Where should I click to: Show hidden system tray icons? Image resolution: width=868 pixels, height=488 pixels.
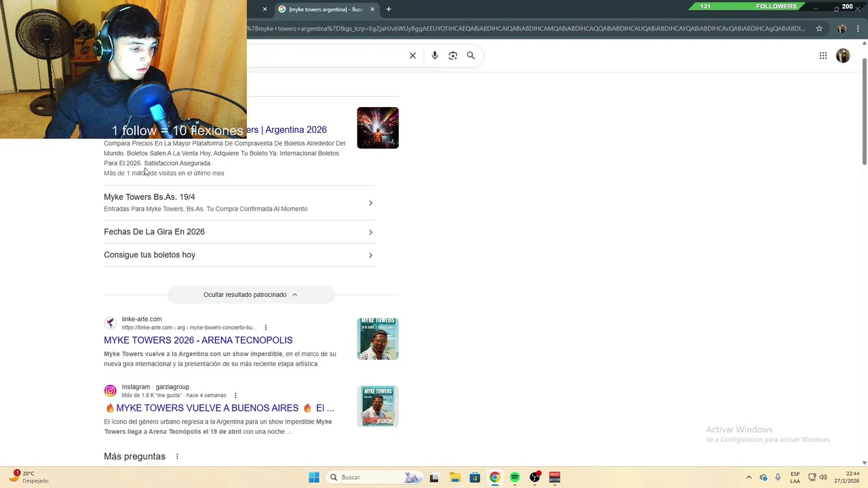coord(749,477)
